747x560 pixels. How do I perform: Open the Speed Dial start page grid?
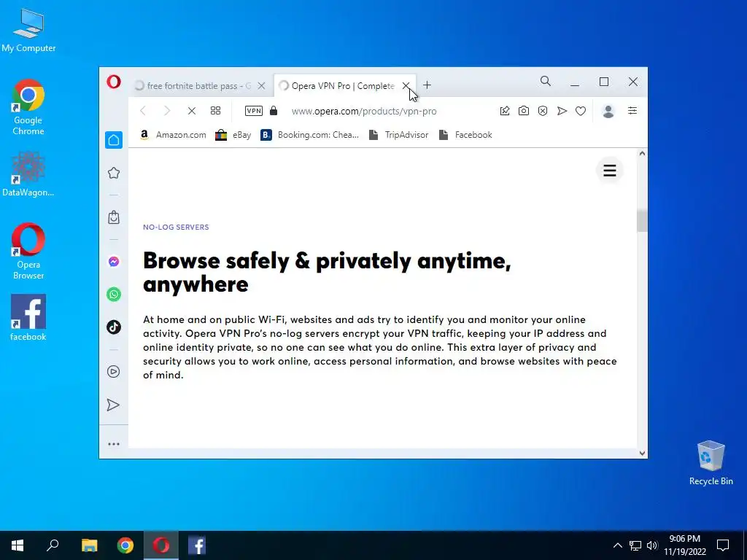pyautogui.click(x=215, y=111)
